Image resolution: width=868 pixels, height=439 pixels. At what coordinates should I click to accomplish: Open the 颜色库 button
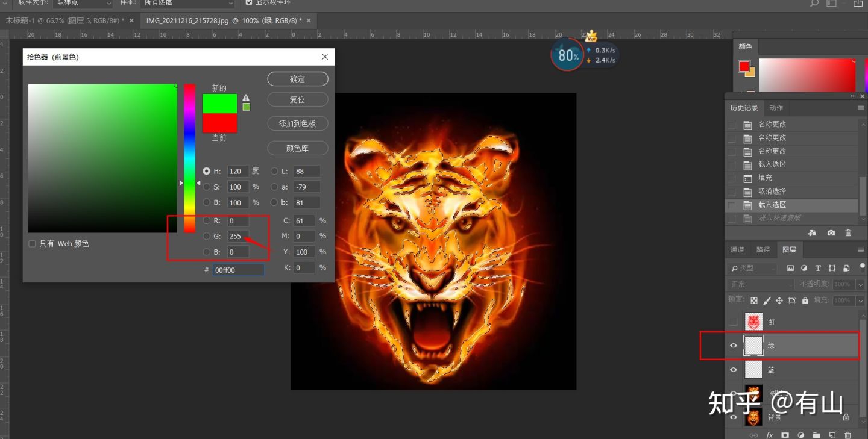[298, 148]
